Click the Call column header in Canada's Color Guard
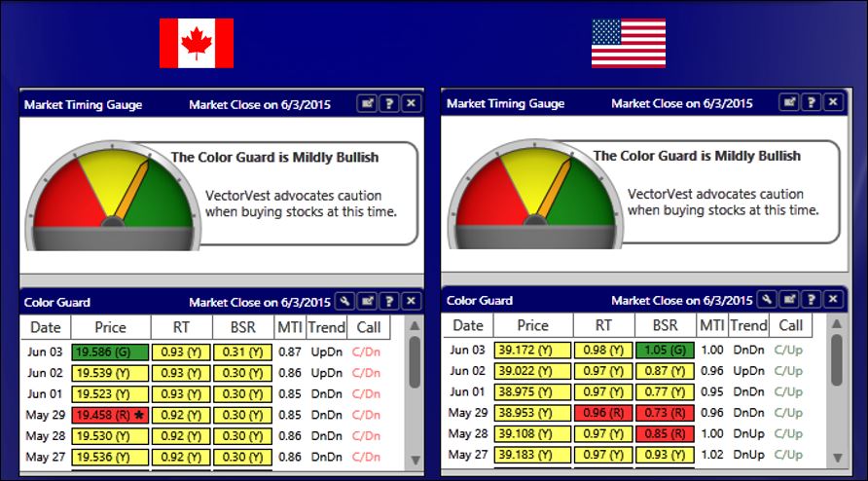This screenshot has width=868, height=481. tap(369, 327)
